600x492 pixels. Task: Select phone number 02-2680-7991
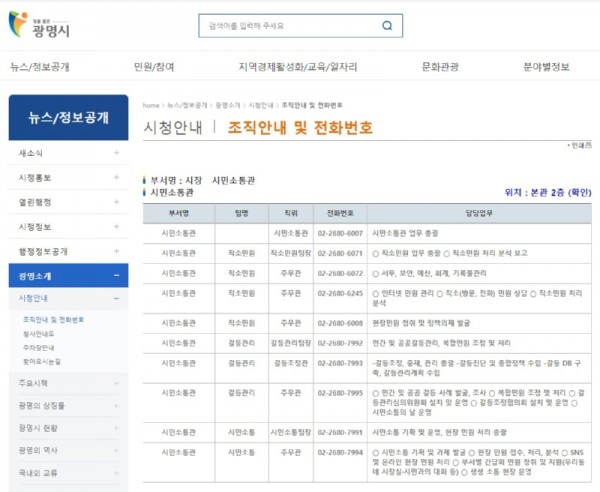pyautogui.click(x=340, y=433)
